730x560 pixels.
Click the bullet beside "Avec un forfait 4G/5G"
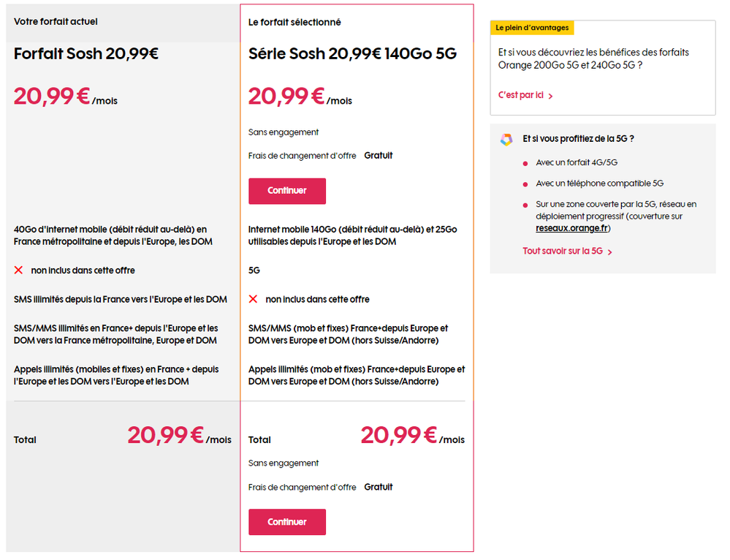click(525, 163)
